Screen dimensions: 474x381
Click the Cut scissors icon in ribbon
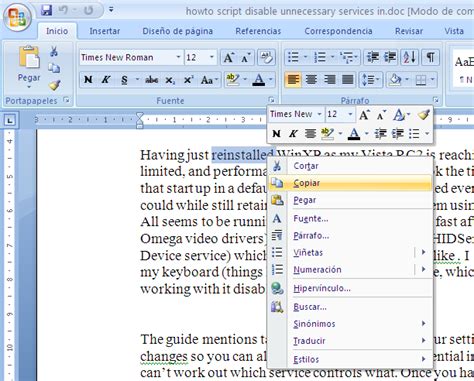[54, 52]
